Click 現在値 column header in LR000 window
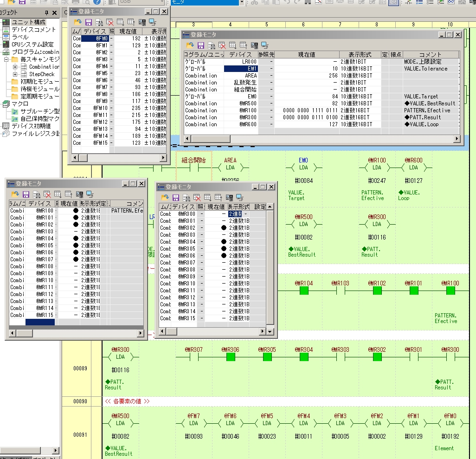The height and width of the screenshot is (459, 476). 307,55
